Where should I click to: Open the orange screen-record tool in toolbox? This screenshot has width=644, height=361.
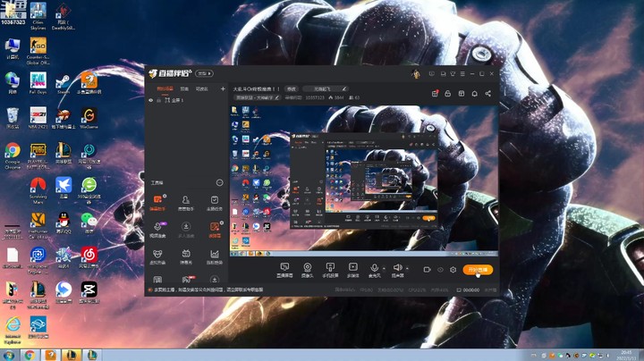point(215,230)
